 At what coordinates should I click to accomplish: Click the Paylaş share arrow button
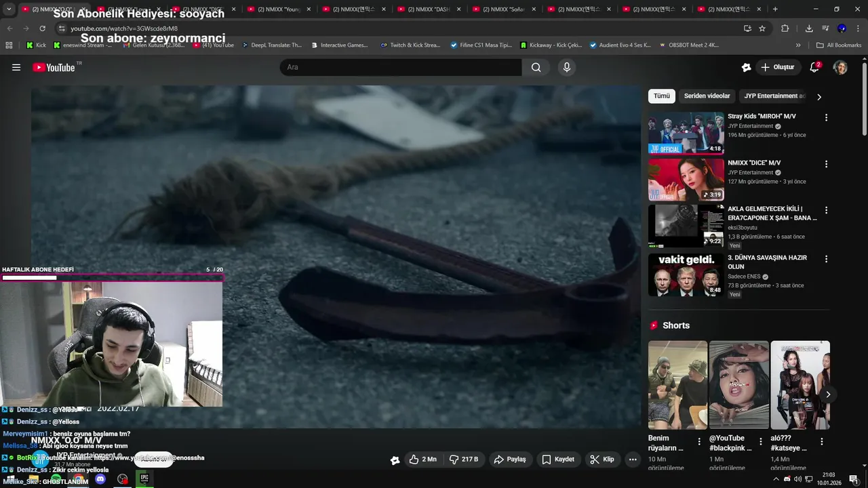510,460
